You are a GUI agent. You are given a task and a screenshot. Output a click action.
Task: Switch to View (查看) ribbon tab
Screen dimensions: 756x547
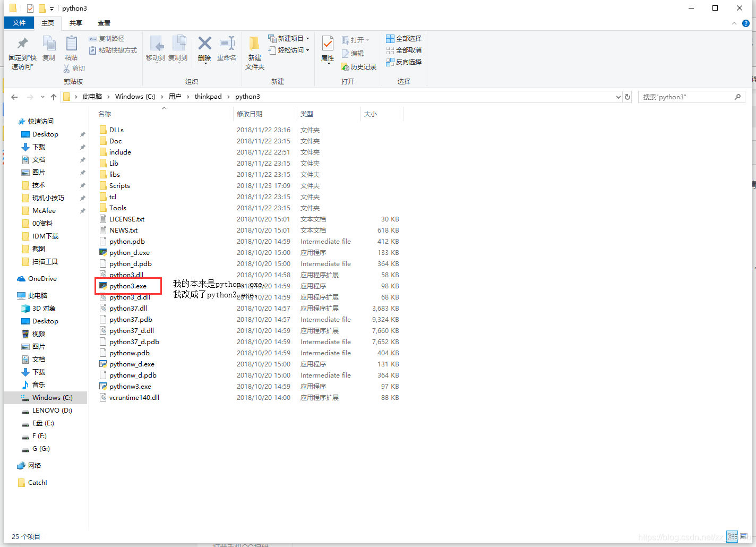104,23
